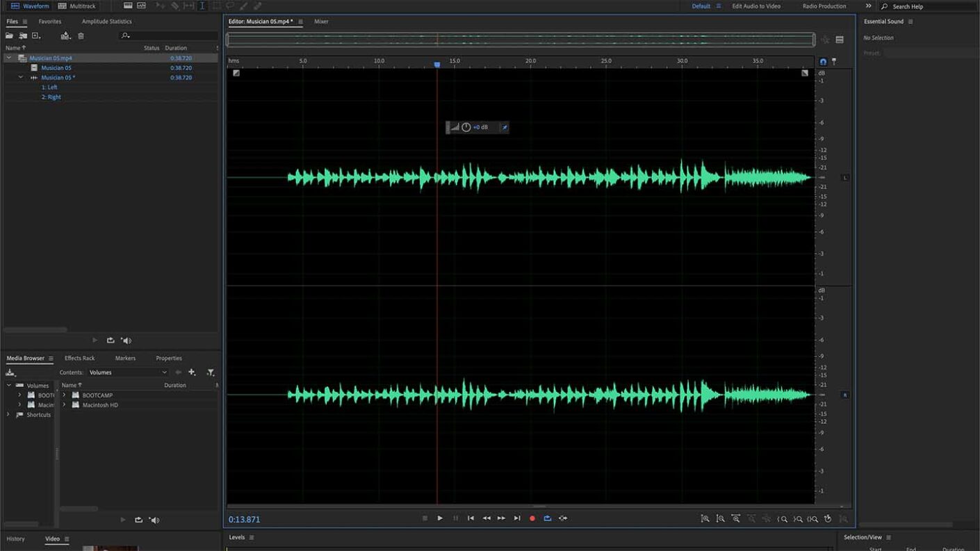Disable loop playback in the transport
This screenshot has height=551, width=980.
tap(547, 518)
